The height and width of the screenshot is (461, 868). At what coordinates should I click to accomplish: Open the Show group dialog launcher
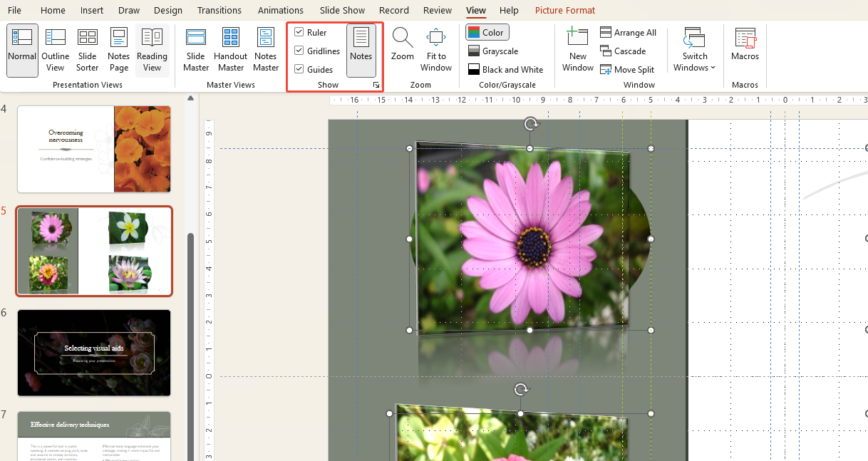376,85
